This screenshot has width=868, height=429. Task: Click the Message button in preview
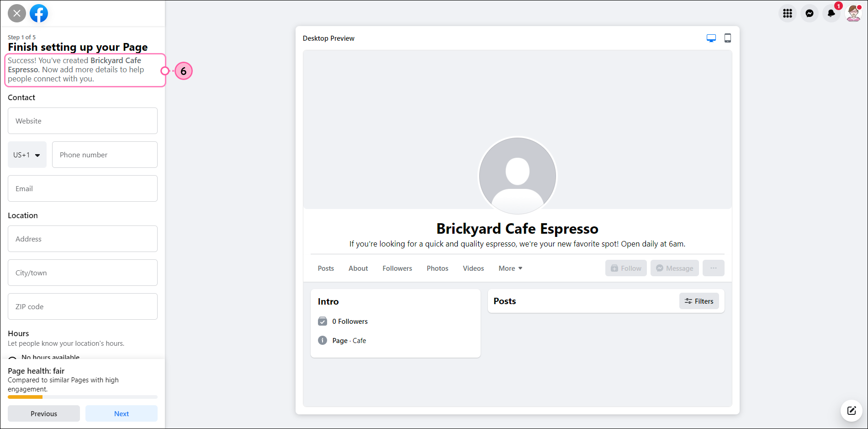[675, 268]
